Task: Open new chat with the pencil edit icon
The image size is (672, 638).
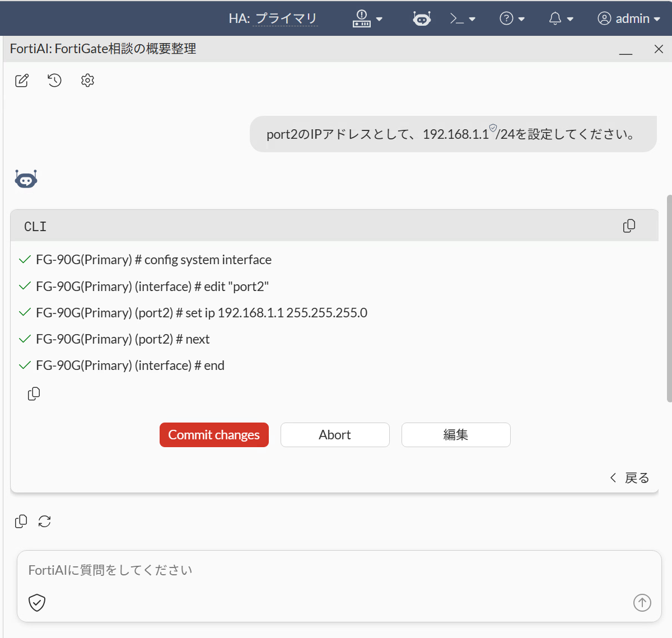Action: [x=22, y=81]
